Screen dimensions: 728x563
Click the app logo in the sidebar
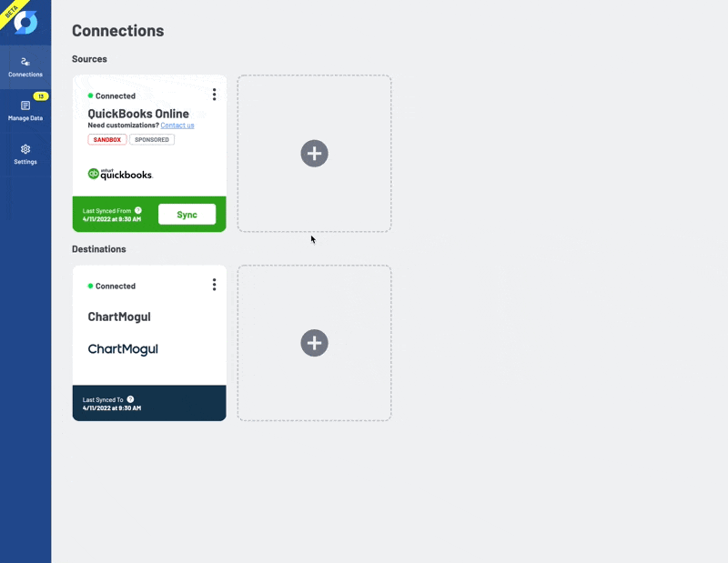25,22
